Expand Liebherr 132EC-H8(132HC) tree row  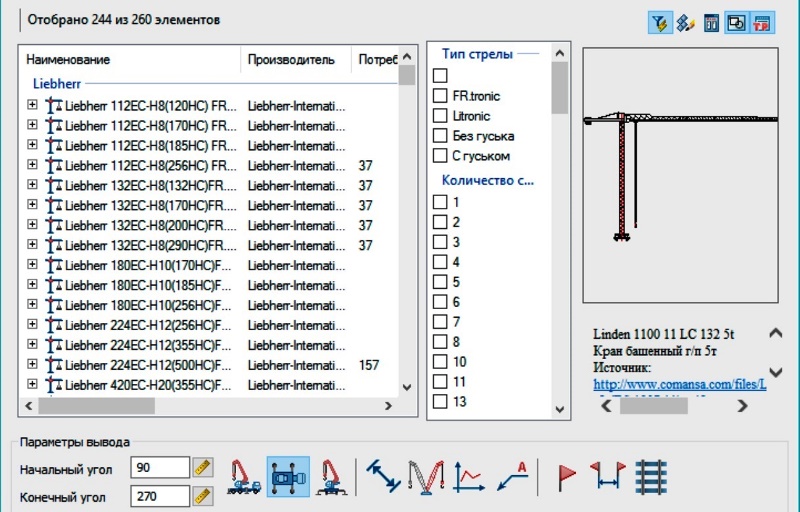32,184
